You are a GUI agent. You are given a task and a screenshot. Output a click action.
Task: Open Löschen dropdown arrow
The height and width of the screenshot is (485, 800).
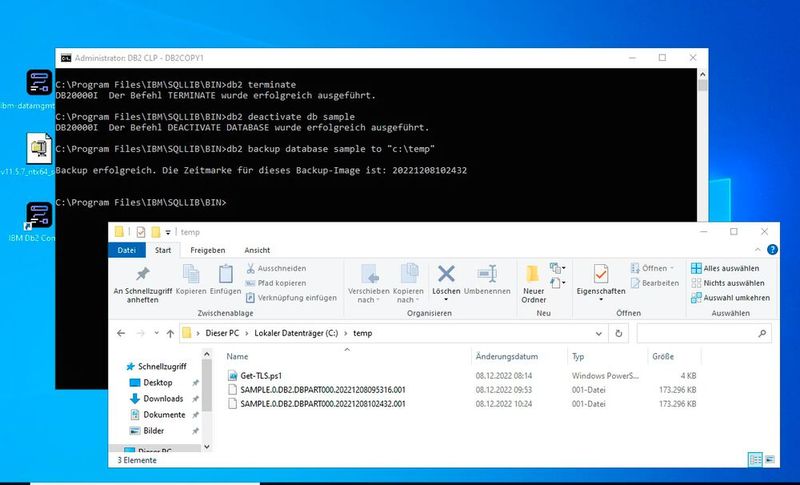446,299
